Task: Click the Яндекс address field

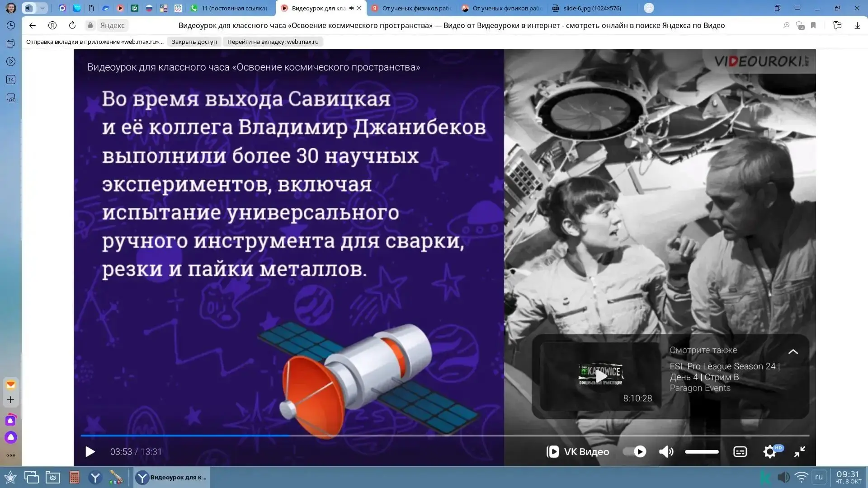Action: tap(112, 25)
